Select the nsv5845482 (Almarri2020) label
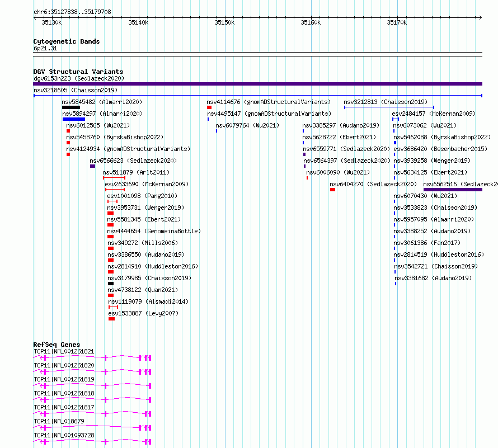The image size is (498, 448). tap(102, 102)
